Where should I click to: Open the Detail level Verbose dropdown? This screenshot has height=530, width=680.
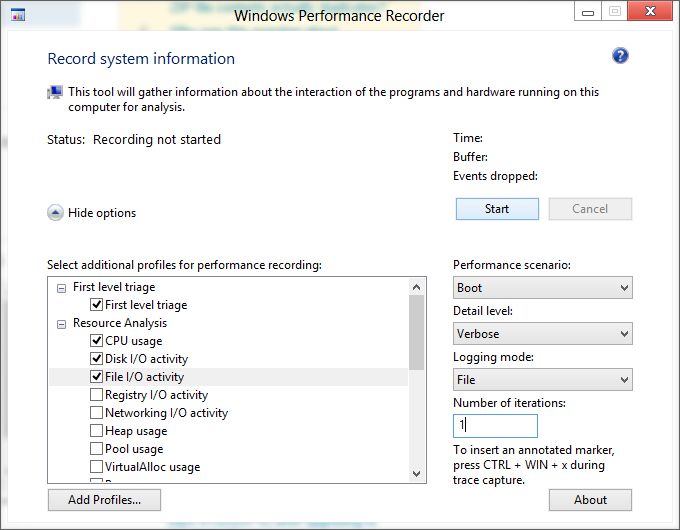click(x=543, y=334)
